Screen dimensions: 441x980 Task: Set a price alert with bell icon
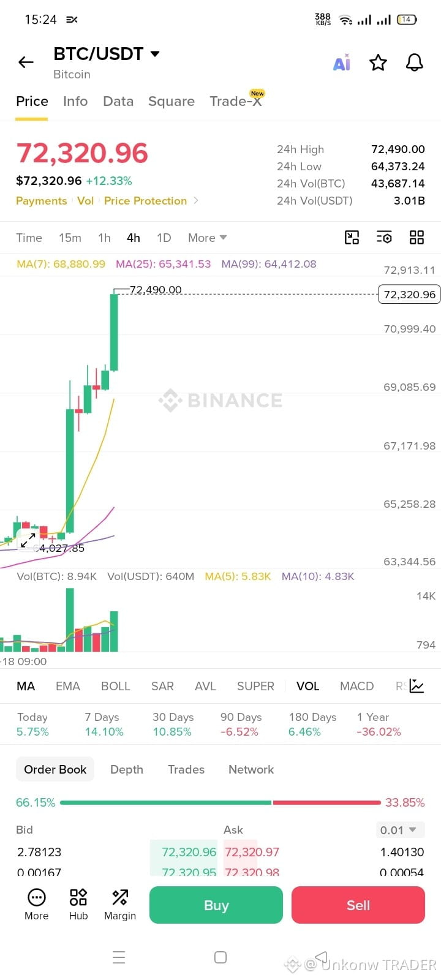click(415, 62)
